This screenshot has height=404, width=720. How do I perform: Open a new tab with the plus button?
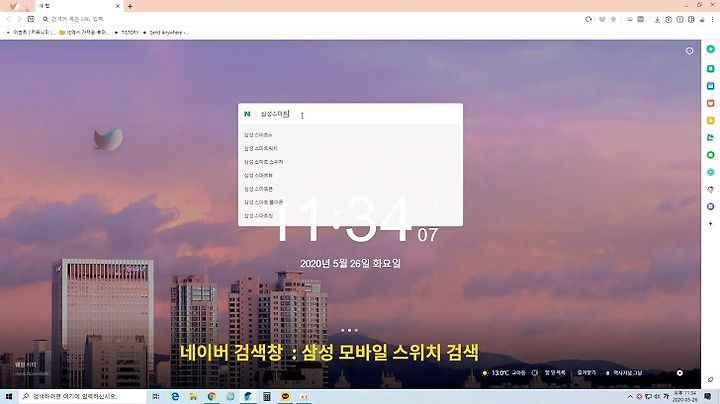(130, 6)
